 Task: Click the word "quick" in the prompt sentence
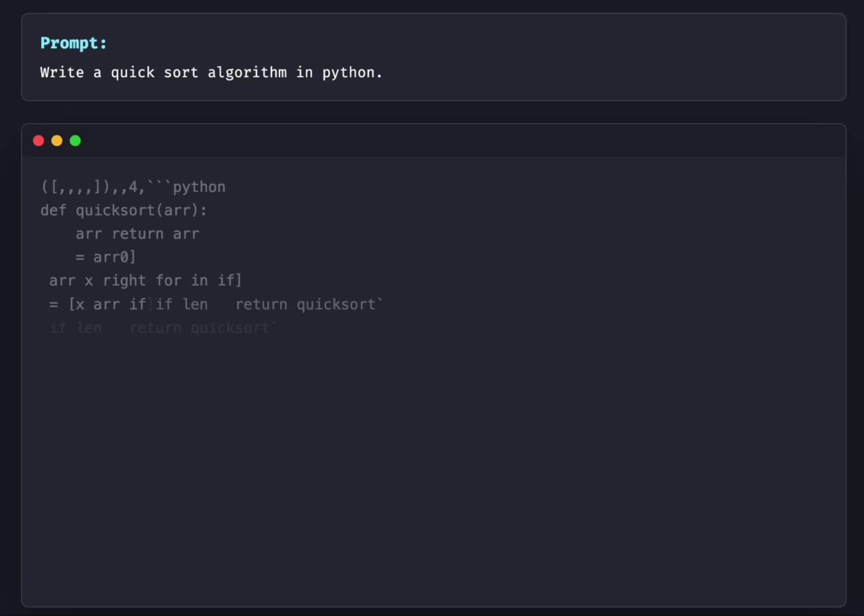point(133,73)
